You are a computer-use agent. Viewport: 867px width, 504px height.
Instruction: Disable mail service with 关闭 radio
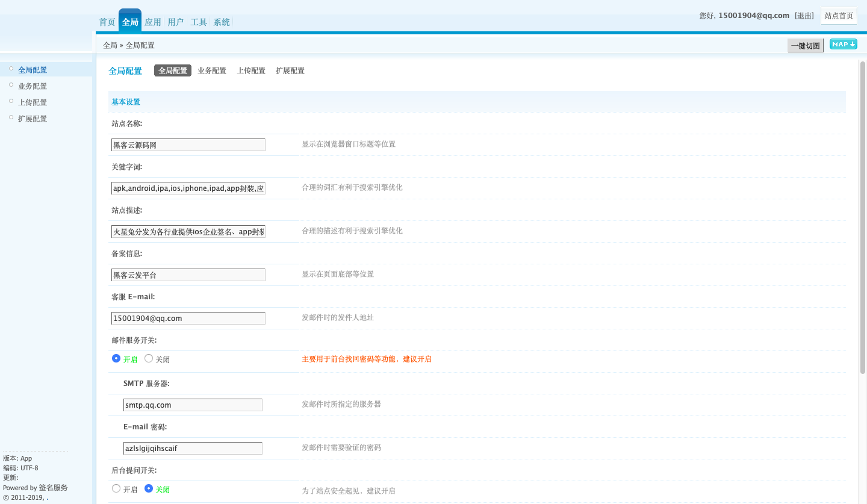click(x=149, y=358)
